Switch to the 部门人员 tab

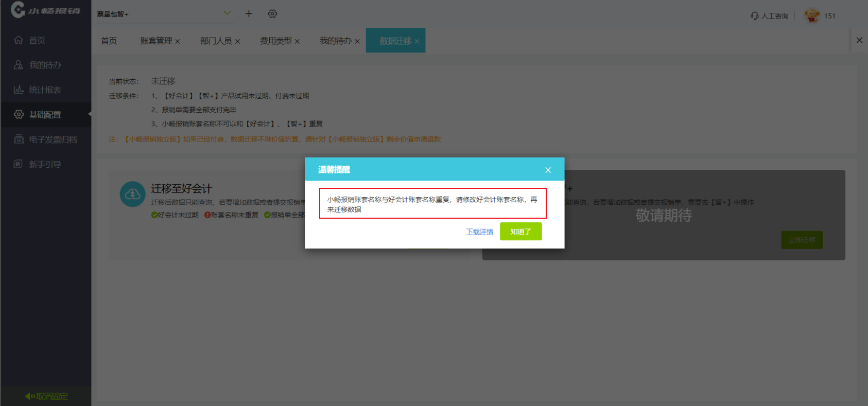(216, 41)
